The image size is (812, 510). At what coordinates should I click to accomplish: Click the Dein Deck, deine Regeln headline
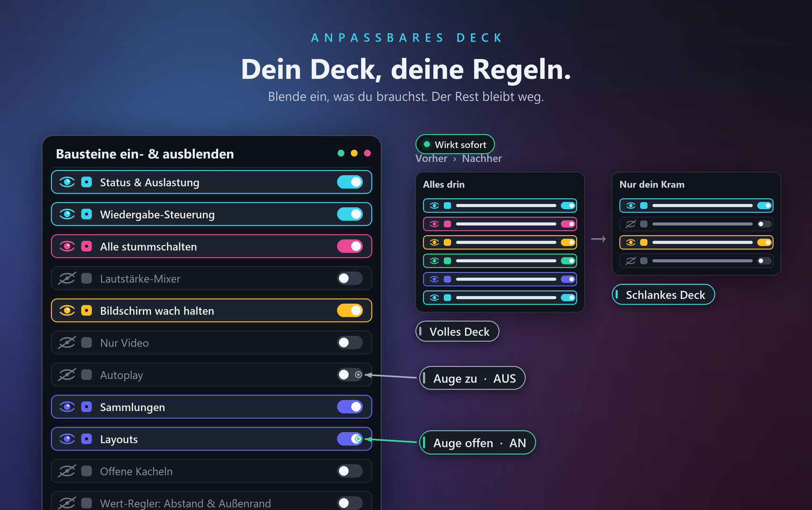pos(406,69)
